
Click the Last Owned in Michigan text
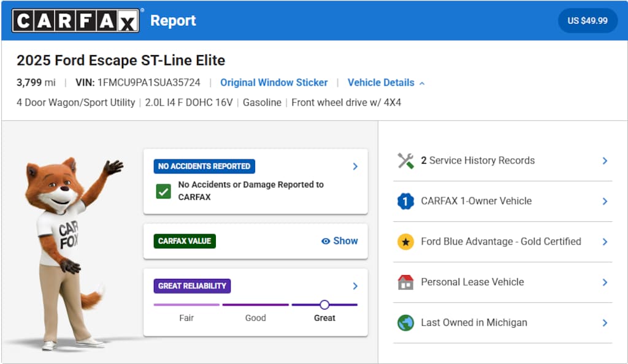[x=474, y=322]
